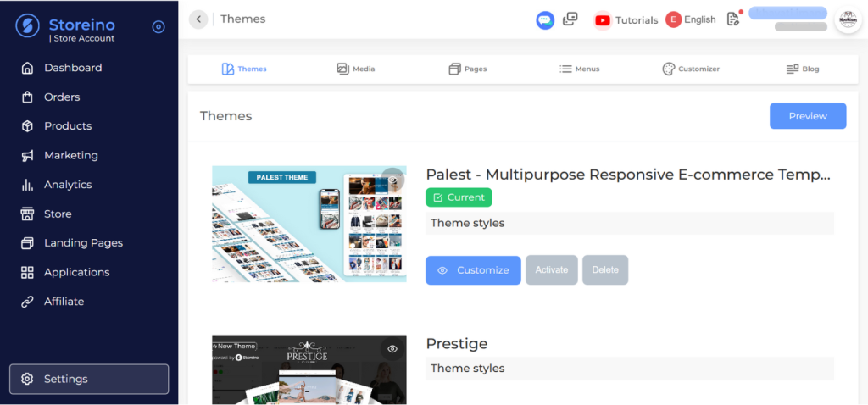This screenshot has width=868, height=405.
Task: Click Customize for the Palest theme
Action: click(x=473, y=270)
